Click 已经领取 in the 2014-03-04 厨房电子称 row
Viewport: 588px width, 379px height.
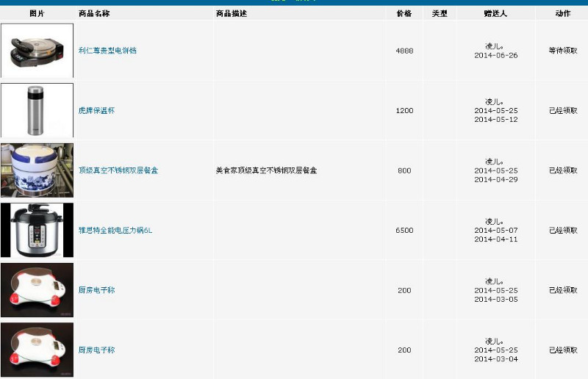563,350
